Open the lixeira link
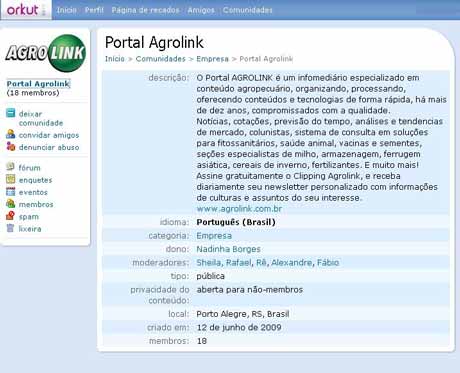 30,229
